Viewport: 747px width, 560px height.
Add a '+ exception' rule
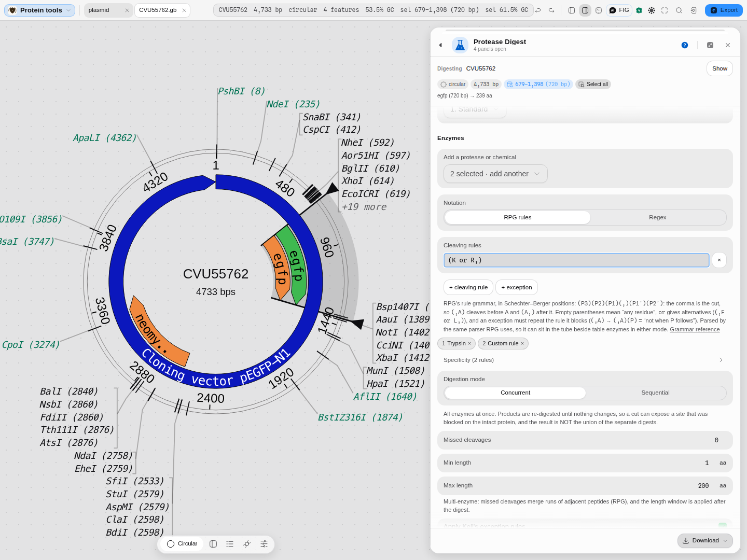point(517,287)
